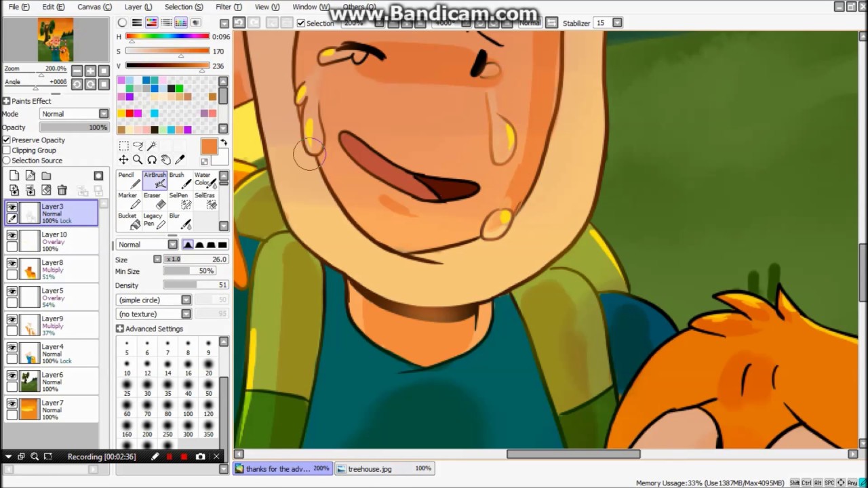Select the SelEras tool

coord(204,201)
